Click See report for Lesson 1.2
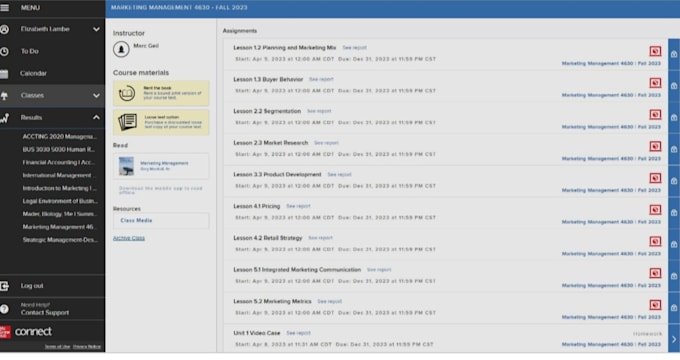The image size is (680, 360). (354, 48)
